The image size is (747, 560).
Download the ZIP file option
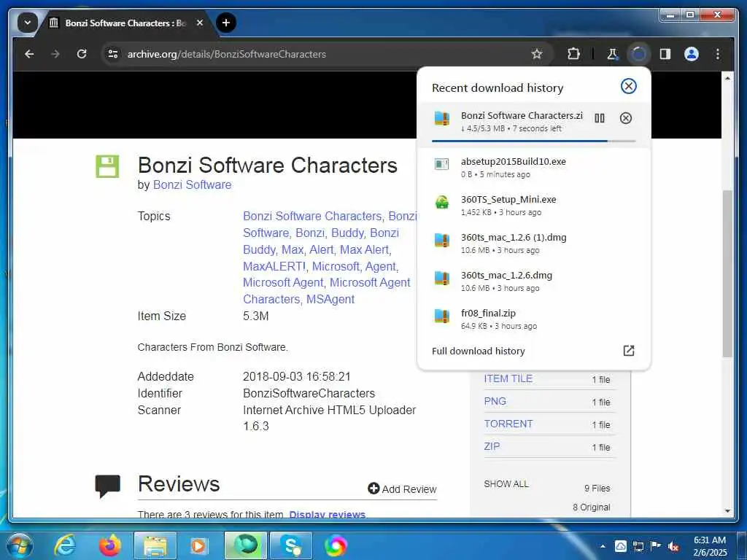(492, 446)
